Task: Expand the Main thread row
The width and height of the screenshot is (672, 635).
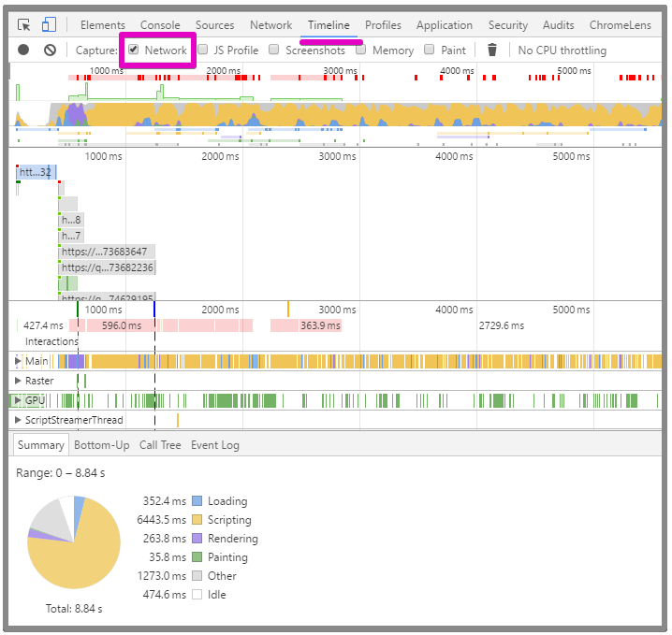Action: coord(18,361)
